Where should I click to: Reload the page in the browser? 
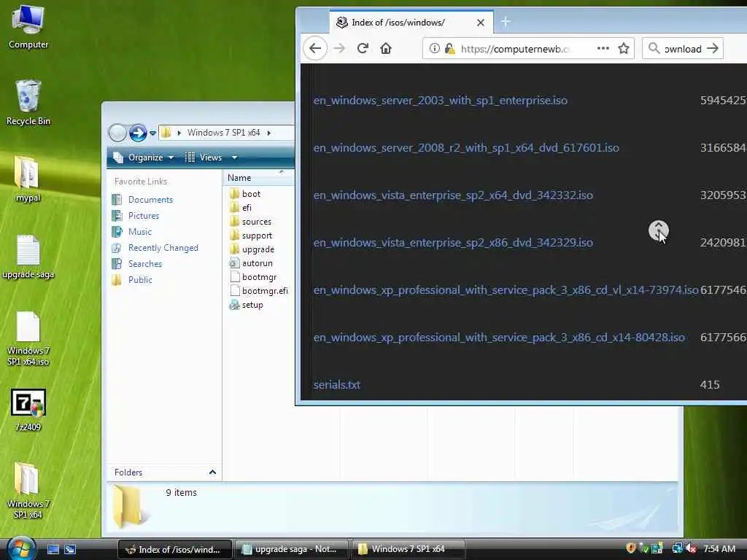(363, 48)
